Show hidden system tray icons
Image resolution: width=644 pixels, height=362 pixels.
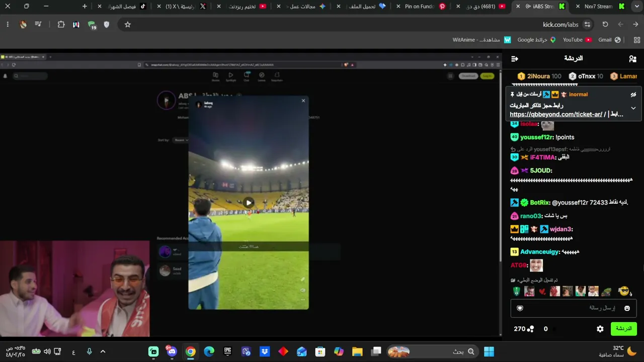pyautogui.click(x=103, y=351)
